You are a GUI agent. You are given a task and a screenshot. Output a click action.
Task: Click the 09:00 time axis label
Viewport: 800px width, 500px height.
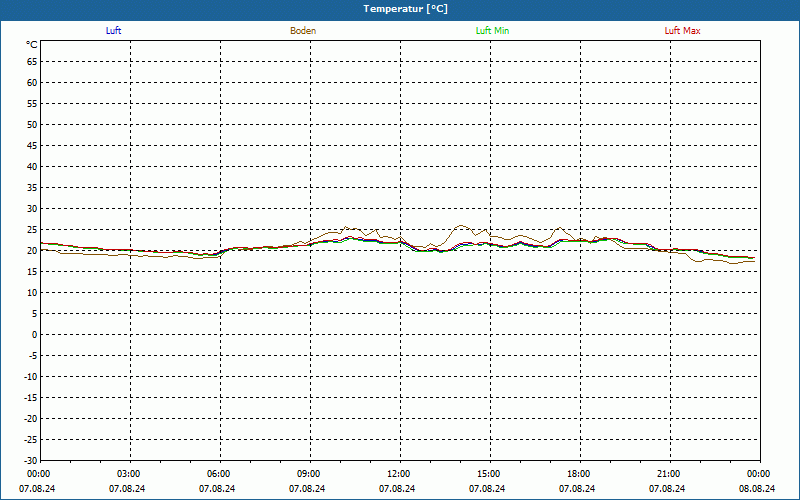pos(309,474)
